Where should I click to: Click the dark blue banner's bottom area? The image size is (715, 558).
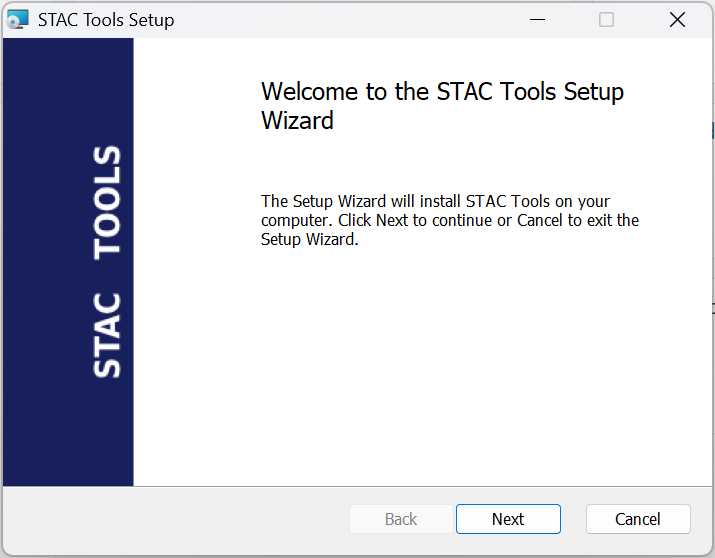coord(68,450)
